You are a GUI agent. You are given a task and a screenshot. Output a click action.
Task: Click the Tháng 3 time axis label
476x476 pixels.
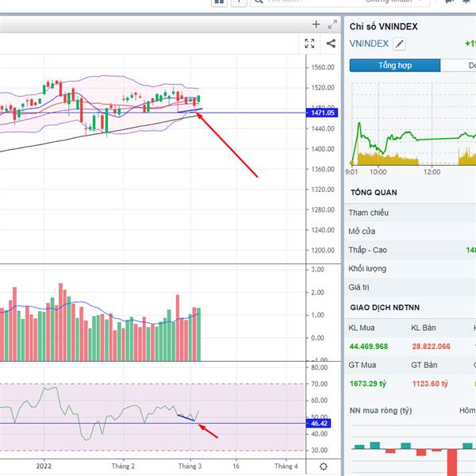click(x=190, y=466)
